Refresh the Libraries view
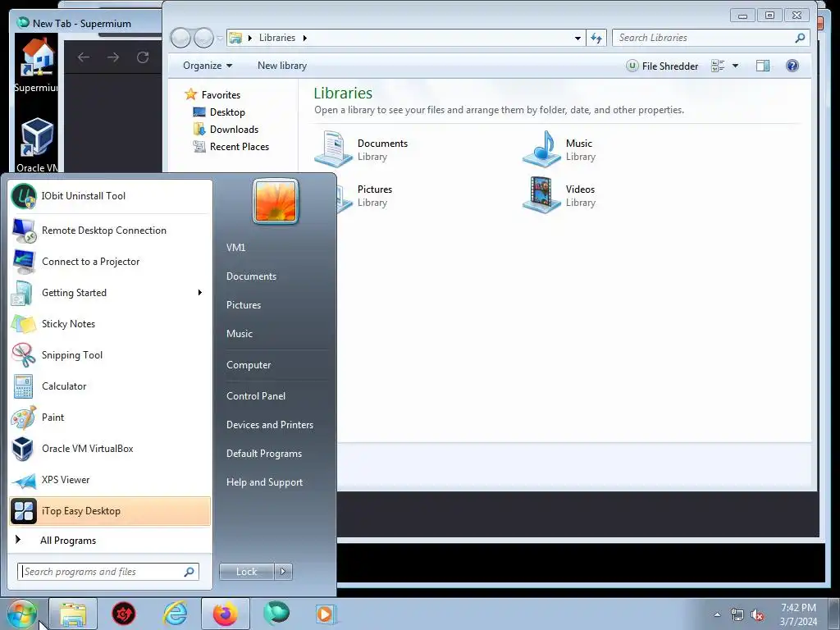840x630 pixels. click(596, 38)
